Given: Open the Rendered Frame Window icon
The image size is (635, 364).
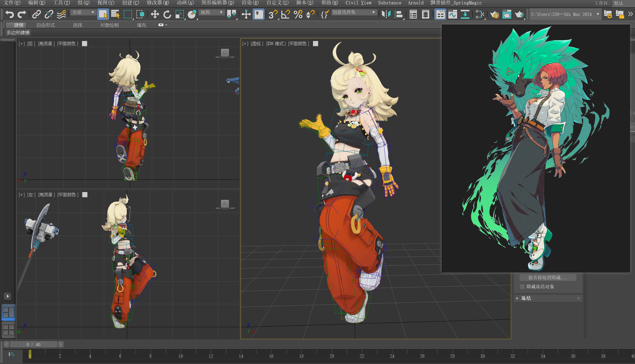Looking at the screenshot, I should pos(507,14).
